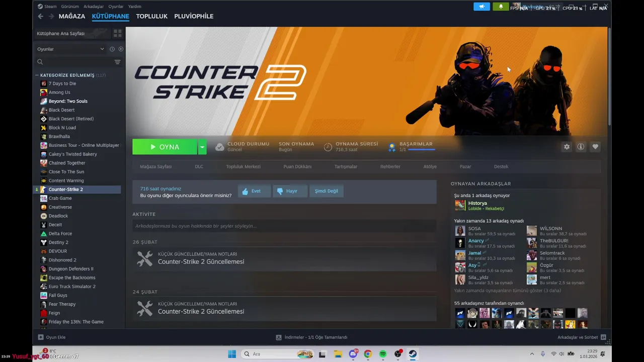Open advanced library filter options icon

tap(117, 62)
